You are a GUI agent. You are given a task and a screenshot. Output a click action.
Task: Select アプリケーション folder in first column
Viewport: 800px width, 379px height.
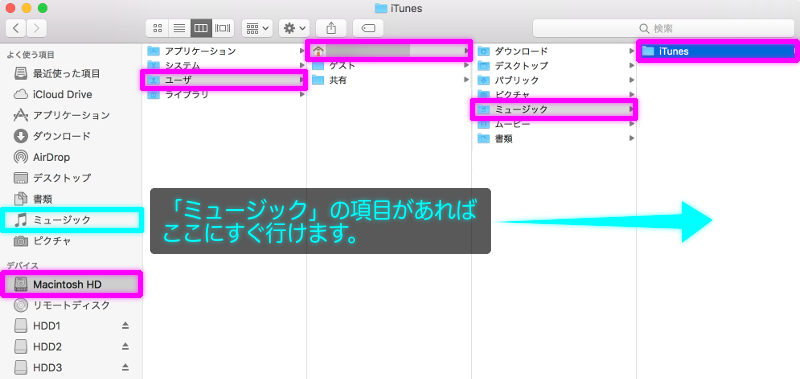point(224,51)
